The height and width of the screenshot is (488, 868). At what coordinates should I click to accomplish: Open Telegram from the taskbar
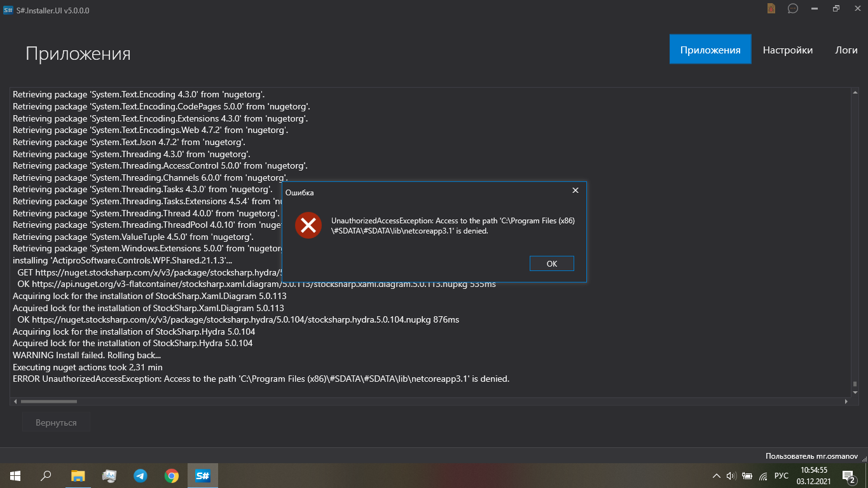[x=140, y=475]
